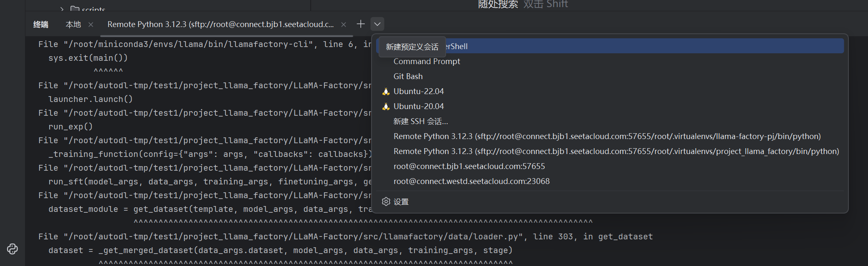The height and width of the screenshot is (266, 868).
Task: Click the '_training_function(config=' terminal line
Action: tap(210, 154)
